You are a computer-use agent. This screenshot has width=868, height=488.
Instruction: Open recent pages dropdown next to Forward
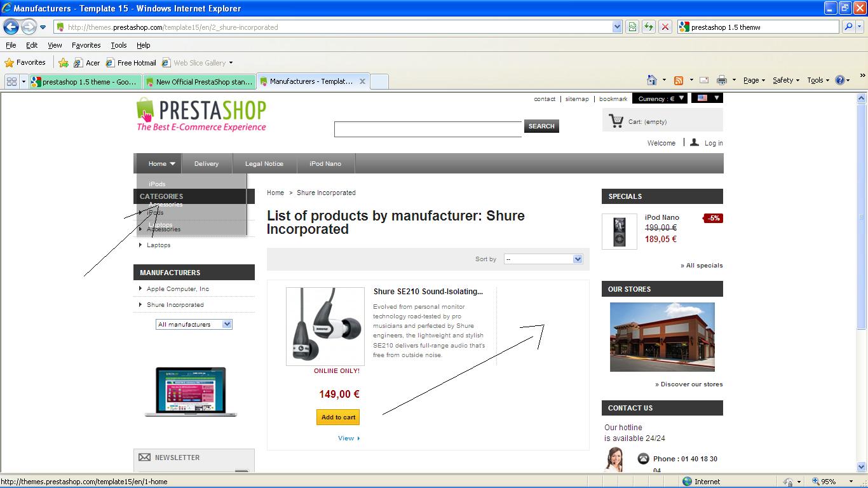(x=43, y=27)
